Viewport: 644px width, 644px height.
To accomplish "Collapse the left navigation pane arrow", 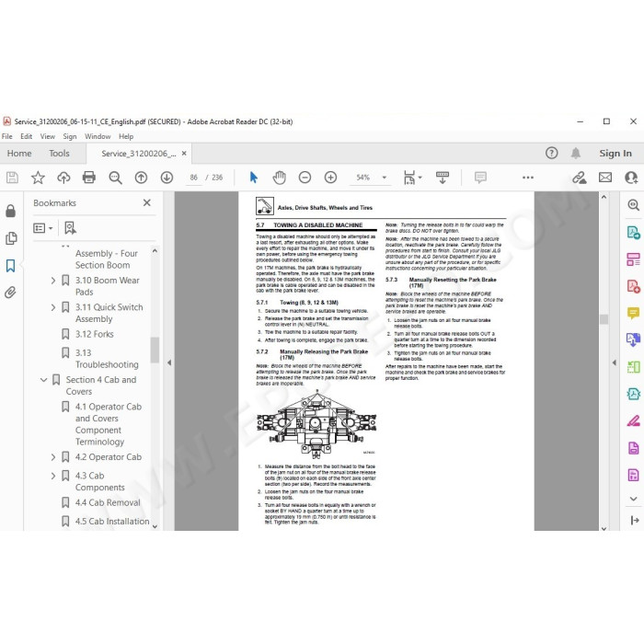I will tap(169, 362).
